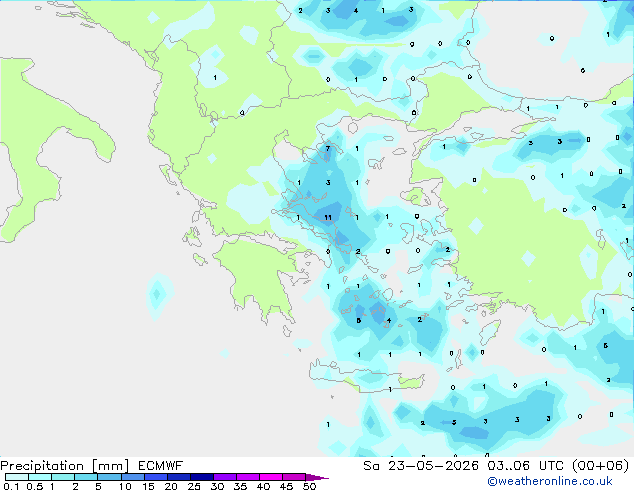The image size is (634, 490).
Task: Click the legend label '25'
Action: (x=194, y=486)
